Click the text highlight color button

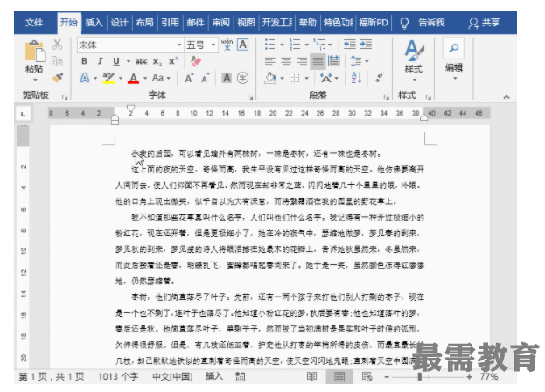click(x=108, y=78)
